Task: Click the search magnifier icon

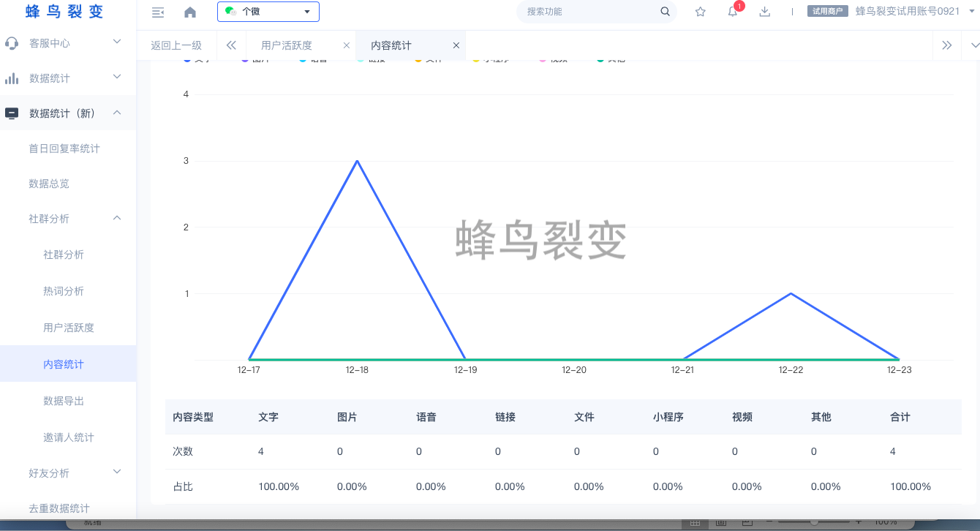Action: [665, 12]
